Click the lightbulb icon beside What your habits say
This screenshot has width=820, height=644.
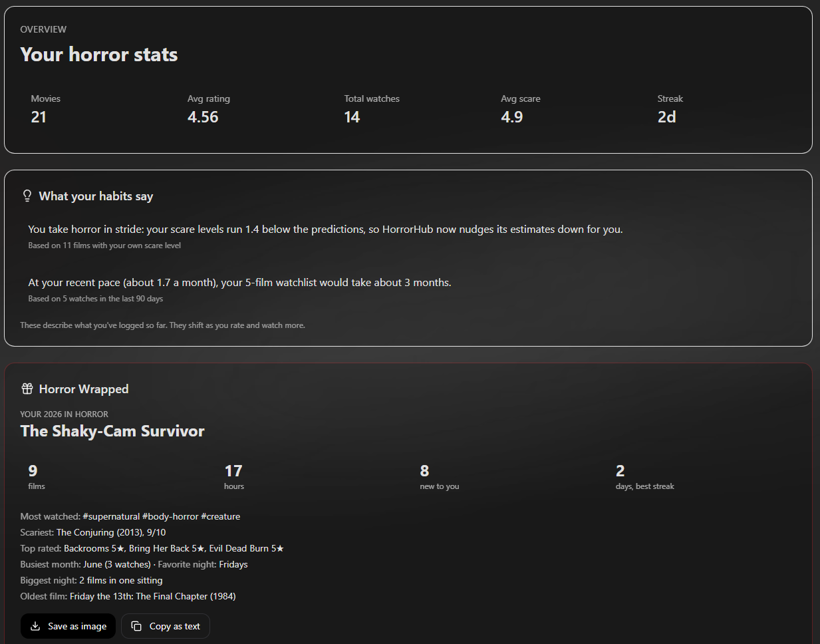click(27, 196)
